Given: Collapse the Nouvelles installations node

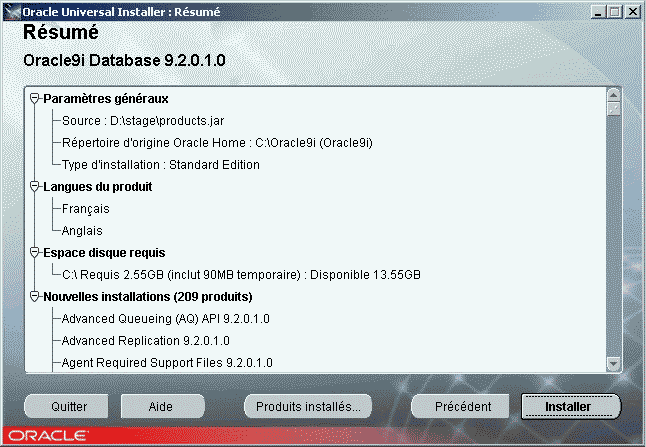Looking at the screenshot, I should point(36,297).
